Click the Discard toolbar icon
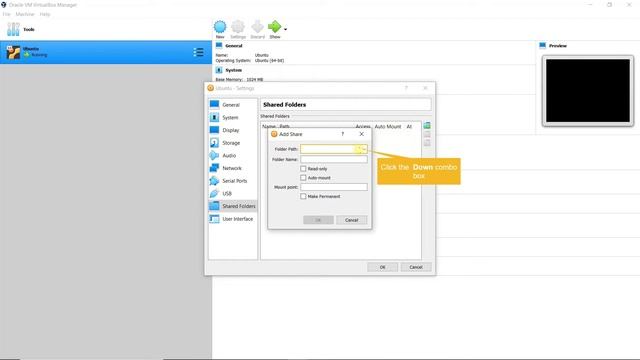Image resolution: width=640 pixels, height=360 pixels. pos(257,27)
